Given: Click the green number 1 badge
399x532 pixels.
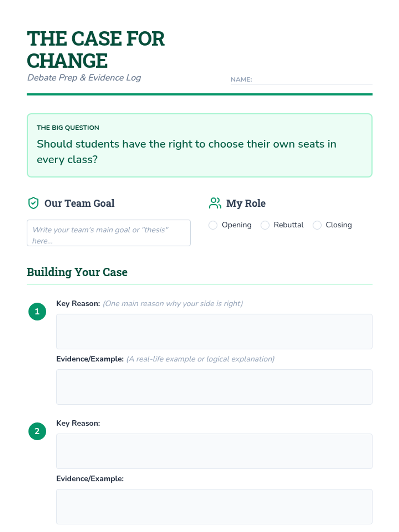Looking at the screenshot, I should click(37, 312).
